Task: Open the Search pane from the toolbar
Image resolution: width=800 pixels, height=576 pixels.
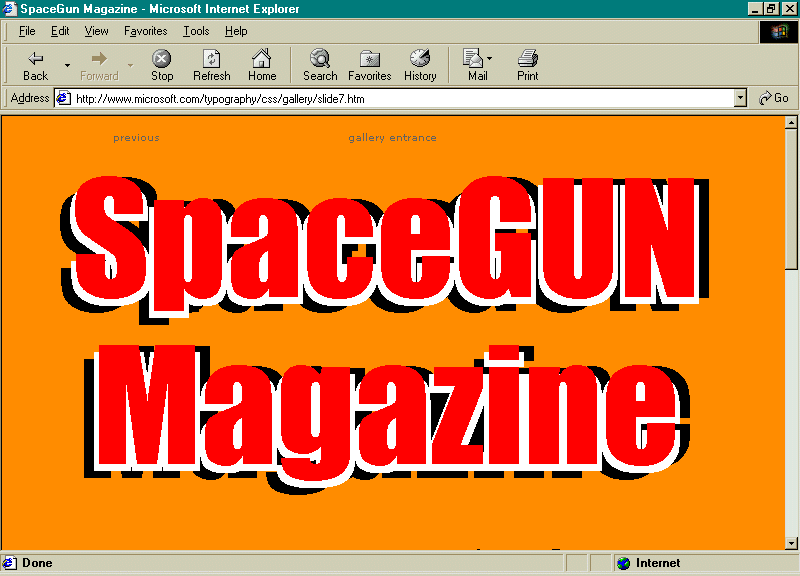Action: coord(320,65)
